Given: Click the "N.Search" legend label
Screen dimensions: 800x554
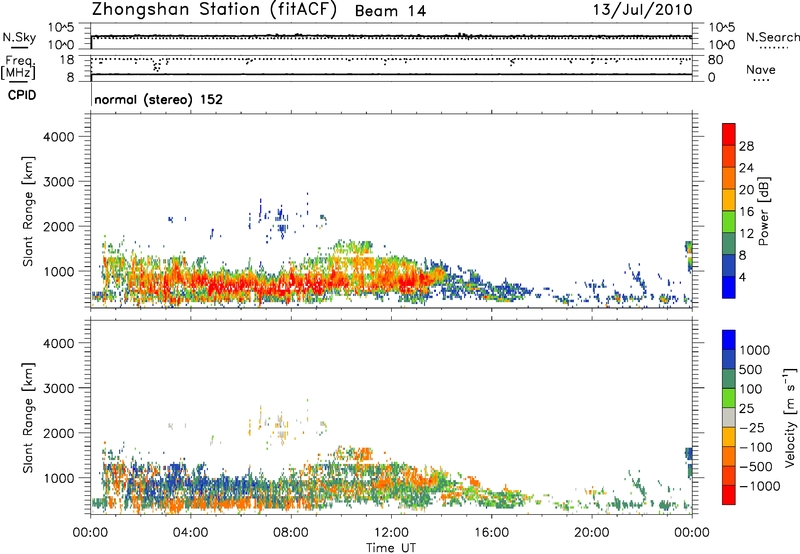Looking at the screenshot, I should click(x=772, y=37).
